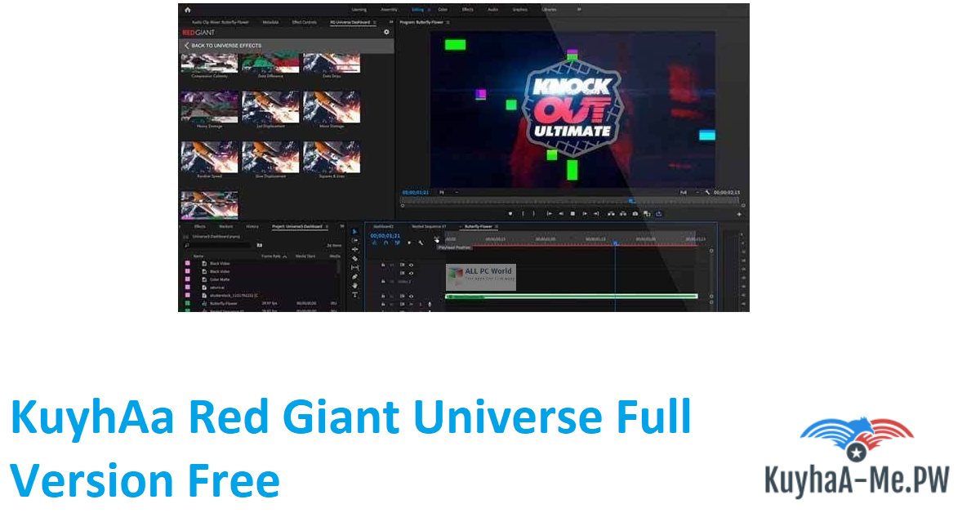Toggle sync lock on topmost video track
Screen dimensions: 980x513
[402, 265]
